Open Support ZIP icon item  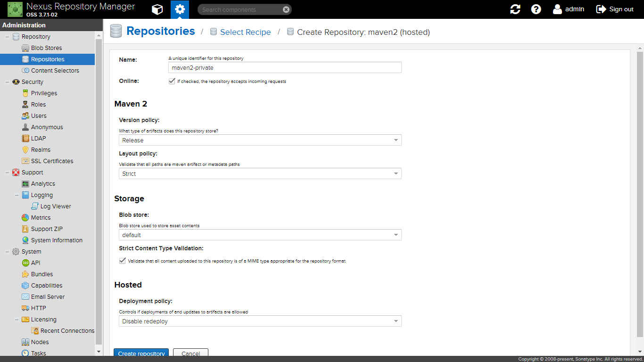(25, 229)
